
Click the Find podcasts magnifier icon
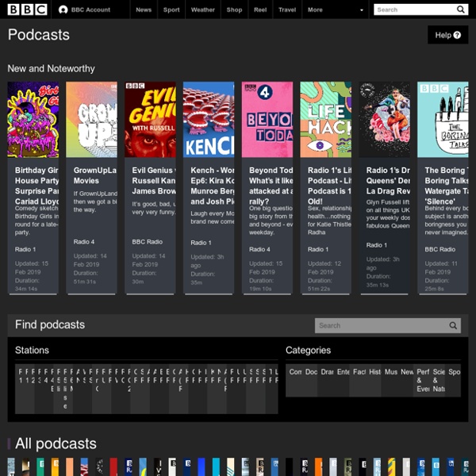453,325
